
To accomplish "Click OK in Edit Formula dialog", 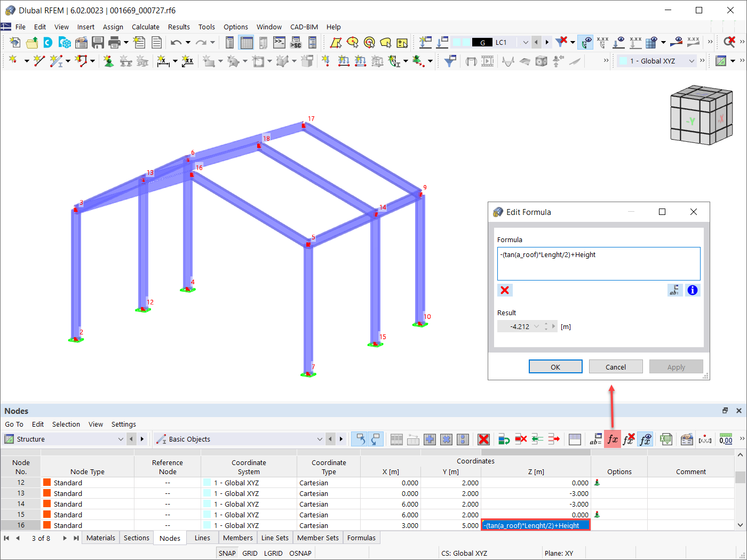I will [x=555, y=367].
